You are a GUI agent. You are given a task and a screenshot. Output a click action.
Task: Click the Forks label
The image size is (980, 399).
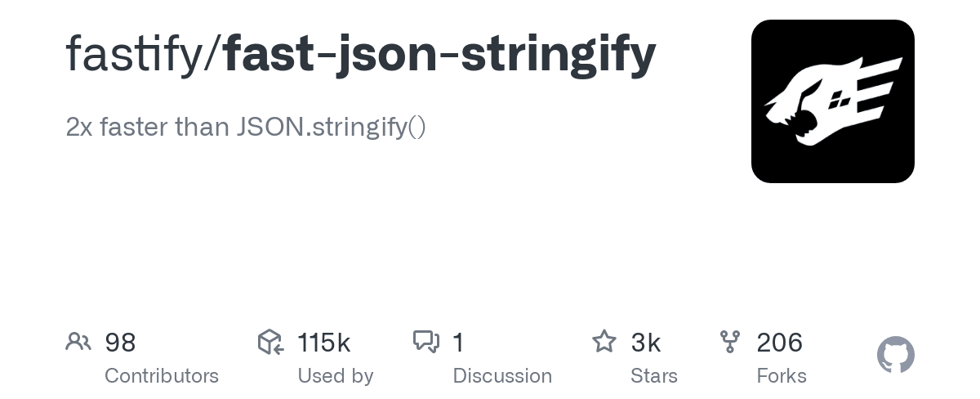[782, 376]
